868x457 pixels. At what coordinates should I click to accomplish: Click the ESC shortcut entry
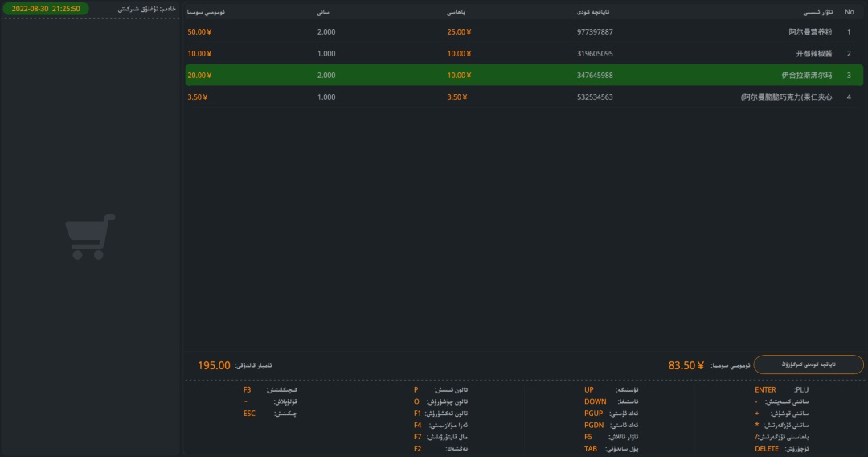click(269, 414)
